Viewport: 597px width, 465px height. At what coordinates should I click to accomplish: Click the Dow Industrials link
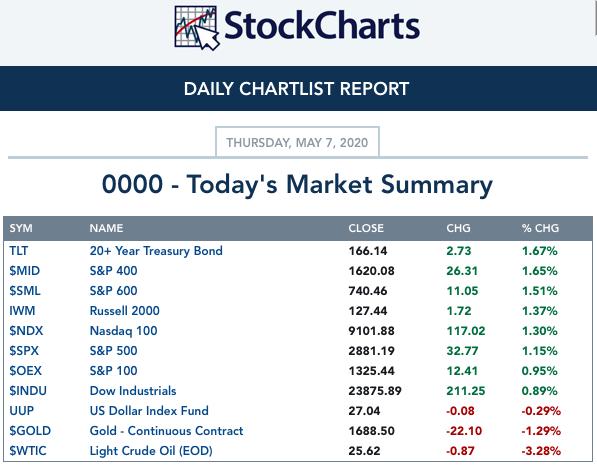[x=133, y=391]
